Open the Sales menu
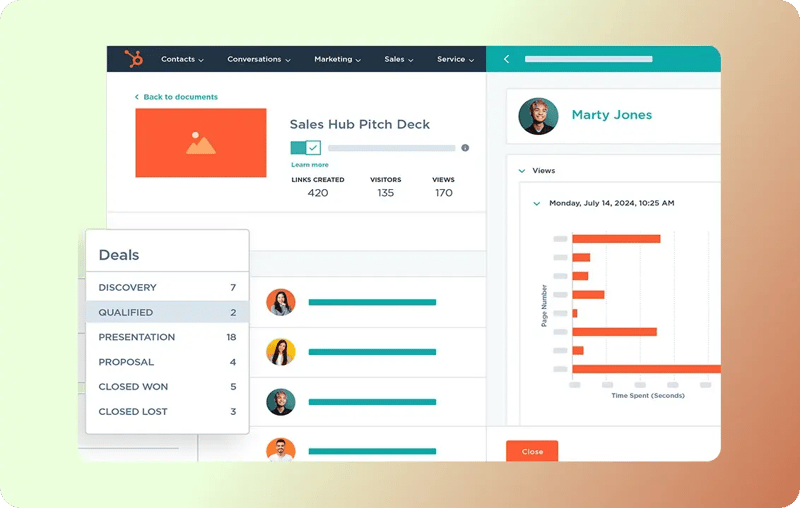Image resolution: width=800 pixels, height=508 pixels. (398, 59)
